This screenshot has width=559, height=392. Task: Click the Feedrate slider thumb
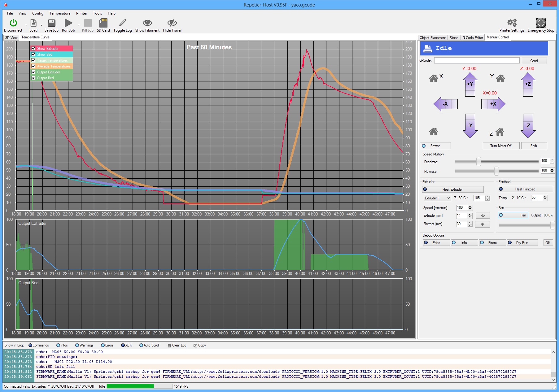click(x=478, y=161)
